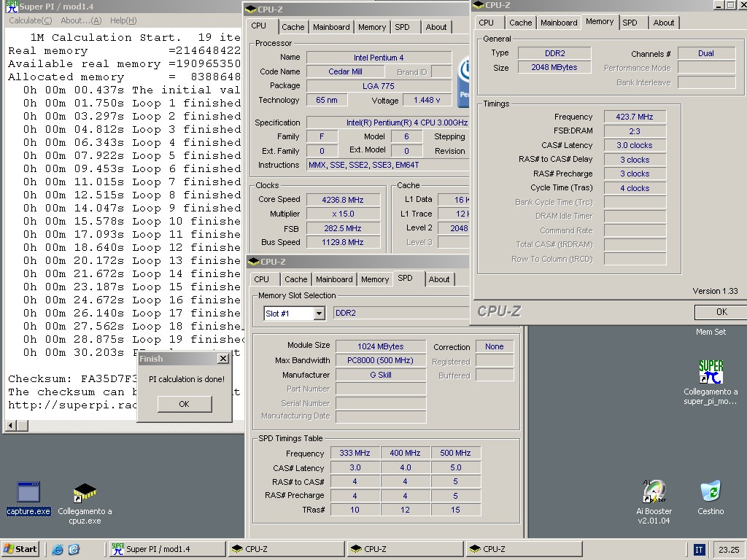The image size is (747, 560).
Task: Click the memory Size 2048 MBytes field
Action: (x=554, y=67)
